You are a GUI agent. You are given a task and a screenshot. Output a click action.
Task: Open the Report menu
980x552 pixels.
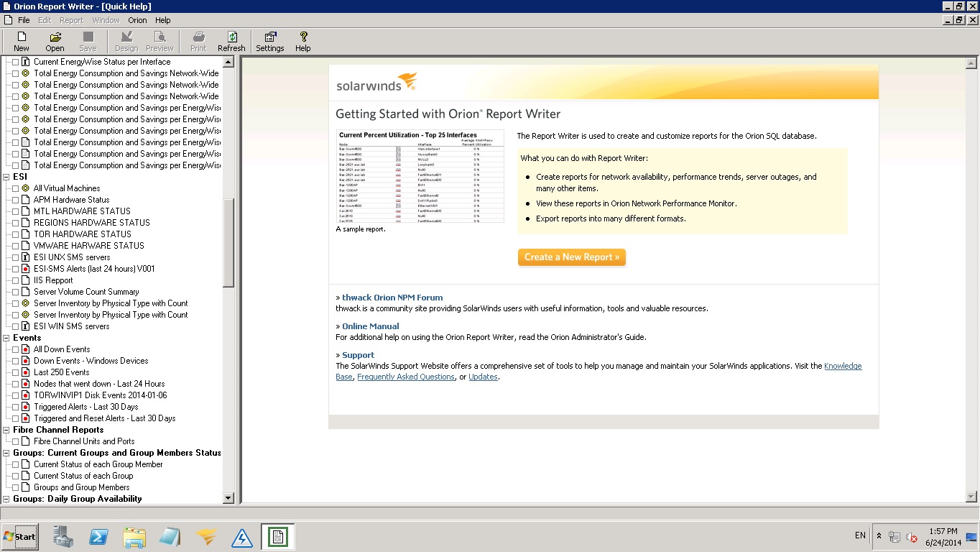pyautogui.click(x=71, y=20)
